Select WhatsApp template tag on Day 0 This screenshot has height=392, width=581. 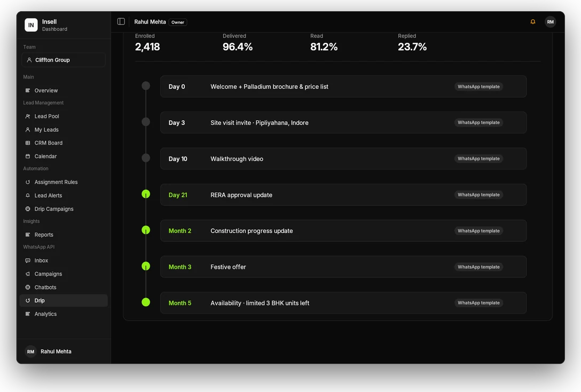478,87
